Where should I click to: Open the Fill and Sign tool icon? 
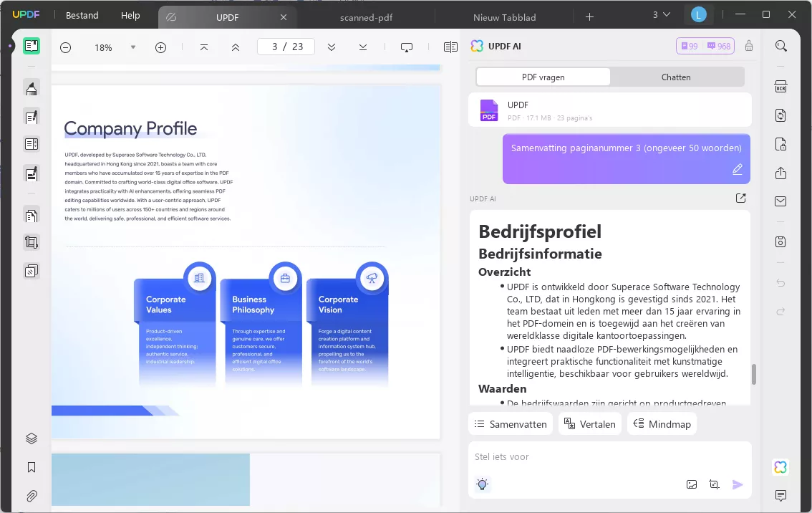click(x=32, y=173)
